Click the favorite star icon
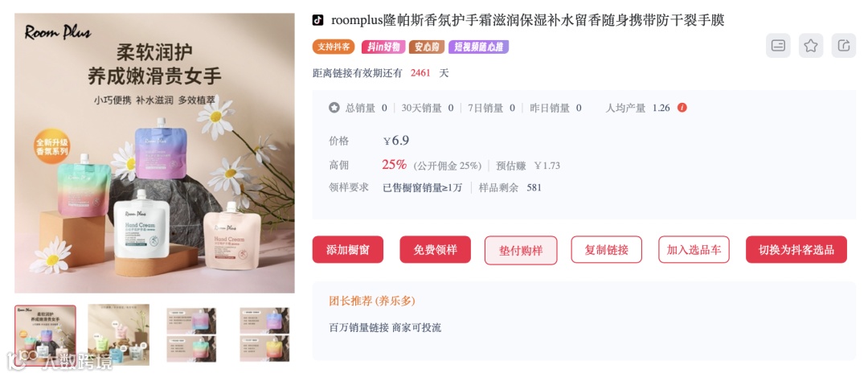Screen dimensions: 868x377 (810, 45)
